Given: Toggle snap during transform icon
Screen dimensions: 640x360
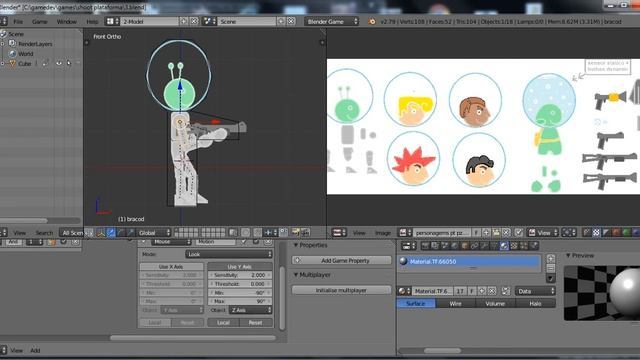Looking at the screenshot, I should tap(258, 233).
